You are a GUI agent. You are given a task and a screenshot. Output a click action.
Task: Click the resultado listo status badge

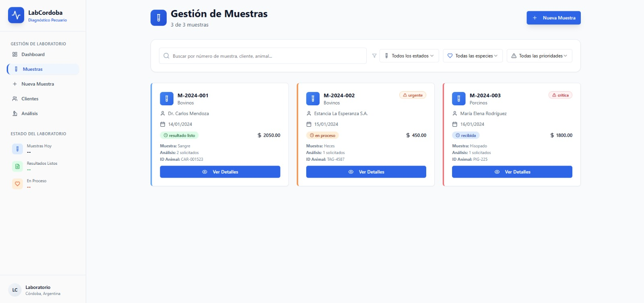pos(179,135)
